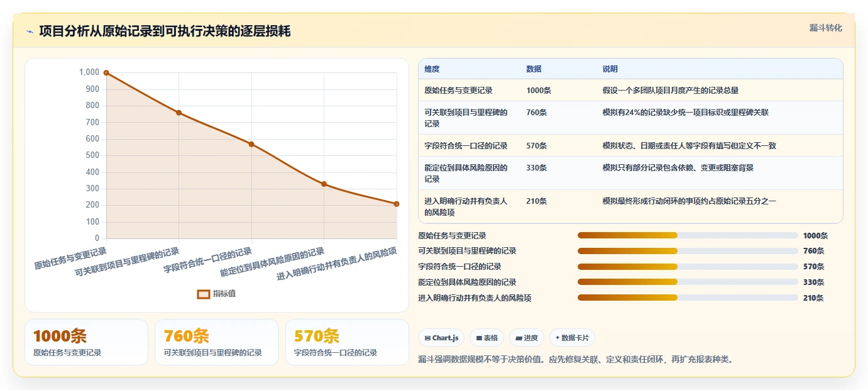Click the chart data point for 570
The image size is (868, 390).
251,144
